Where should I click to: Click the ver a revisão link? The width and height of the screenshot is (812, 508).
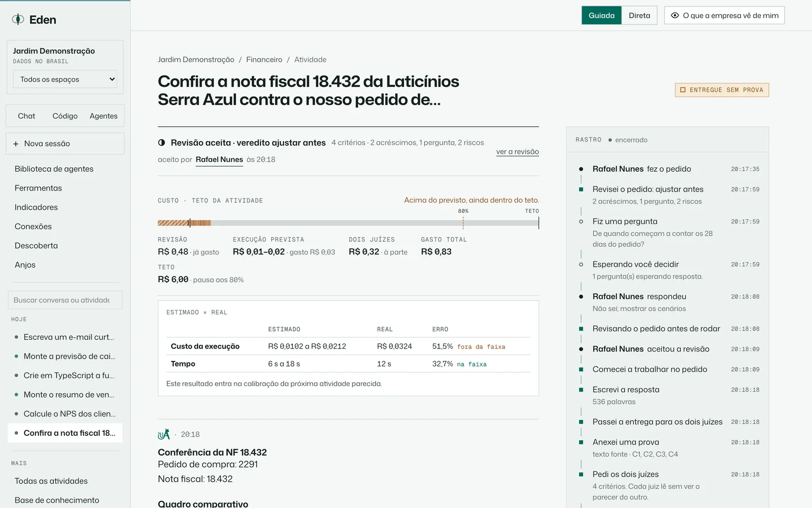point(518,152)
